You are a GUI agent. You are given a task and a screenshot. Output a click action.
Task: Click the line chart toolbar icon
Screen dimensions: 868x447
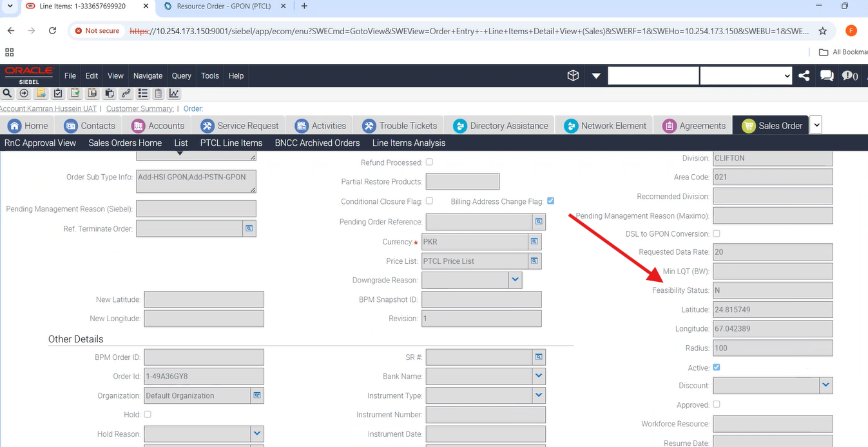click(x=174, y=94)
